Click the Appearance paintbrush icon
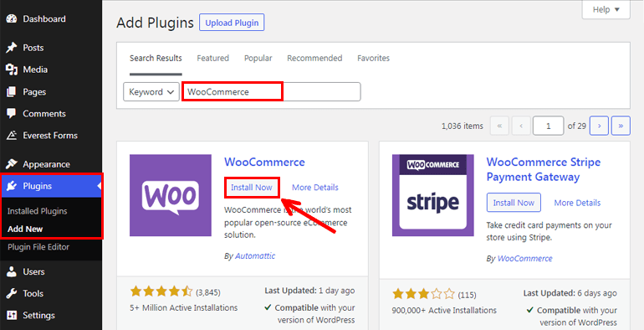Image resolution: width=644 pixels, height=330 pixels. coord(12,164)
